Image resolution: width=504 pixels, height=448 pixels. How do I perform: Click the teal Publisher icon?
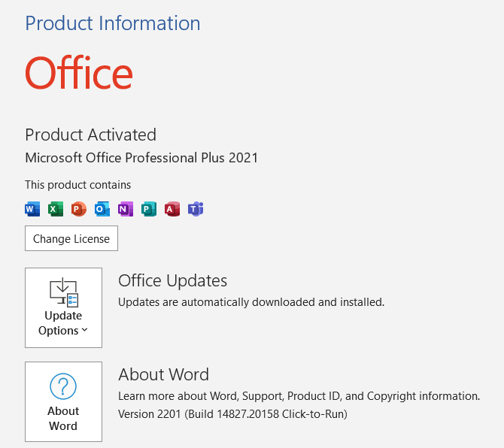149,209
